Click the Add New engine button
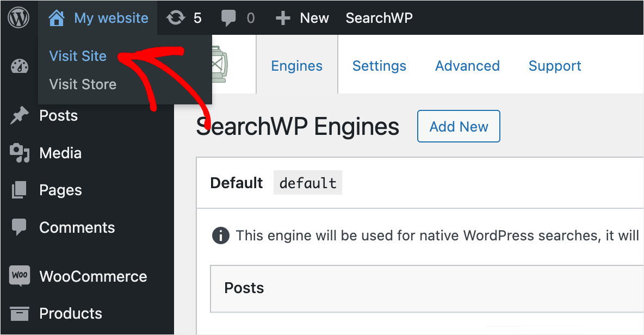Image resolution: width=644 pixels, height=335 pixels. point(459,126)
